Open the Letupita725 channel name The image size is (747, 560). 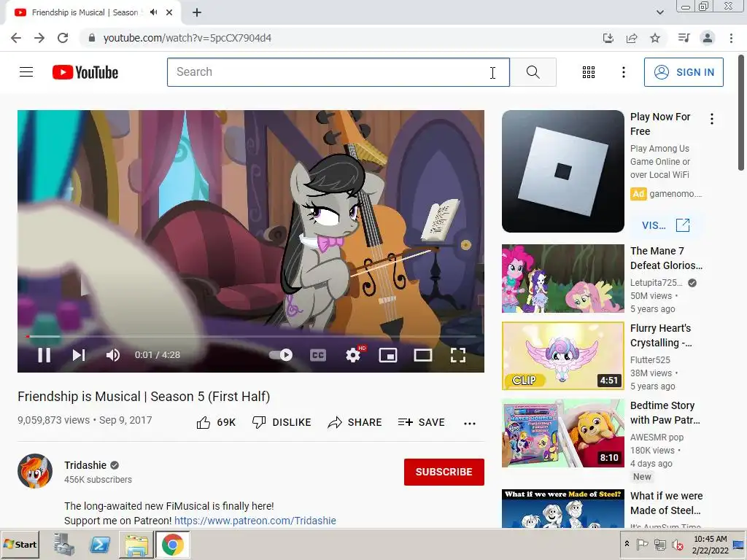click(657, 283)
